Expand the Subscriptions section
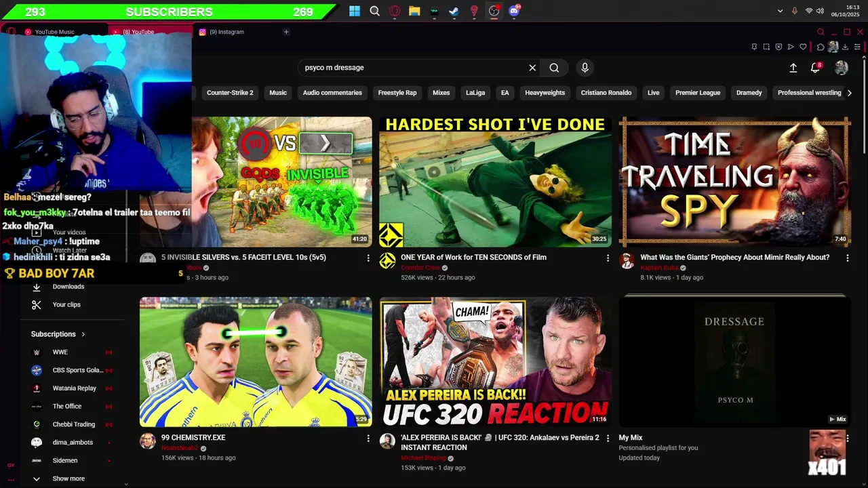Image resolution: width=868 pixels, height=488 pixels. pos(58,334)
